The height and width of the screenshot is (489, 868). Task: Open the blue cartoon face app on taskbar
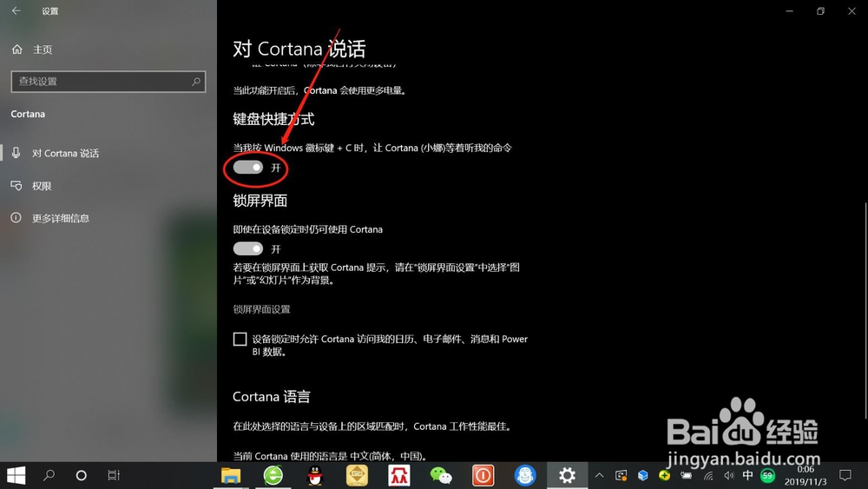click(525, 475)
